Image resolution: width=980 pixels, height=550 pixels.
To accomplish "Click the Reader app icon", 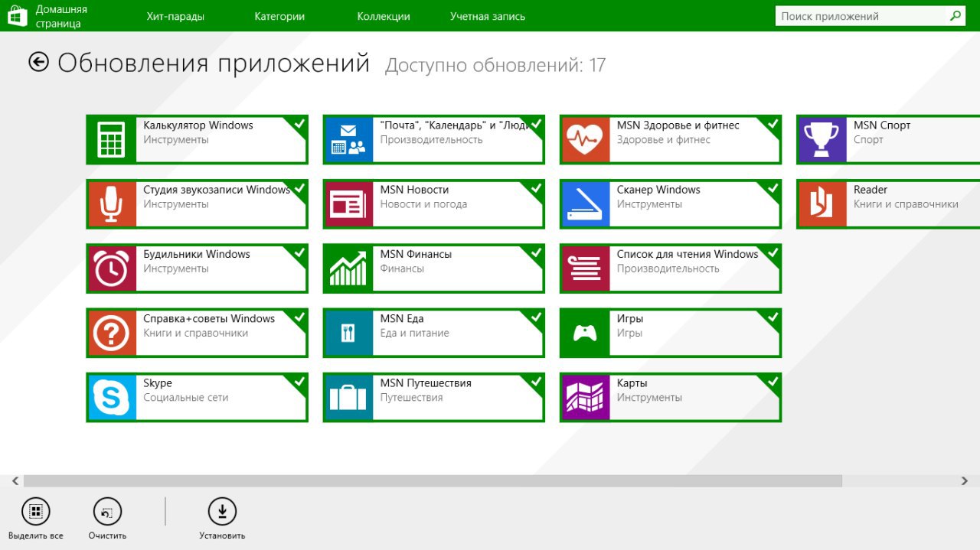I will (x=822, y=204).
